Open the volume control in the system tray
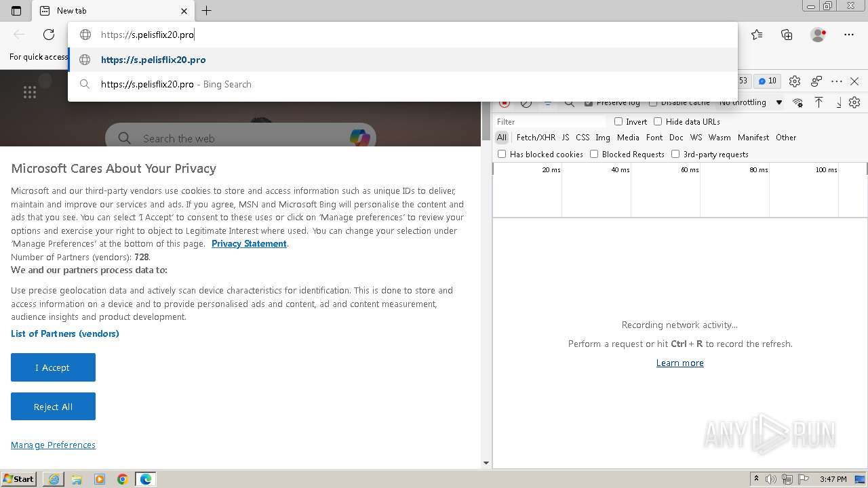The height and width of the screenshot is (488, 868). pos(770,479)
